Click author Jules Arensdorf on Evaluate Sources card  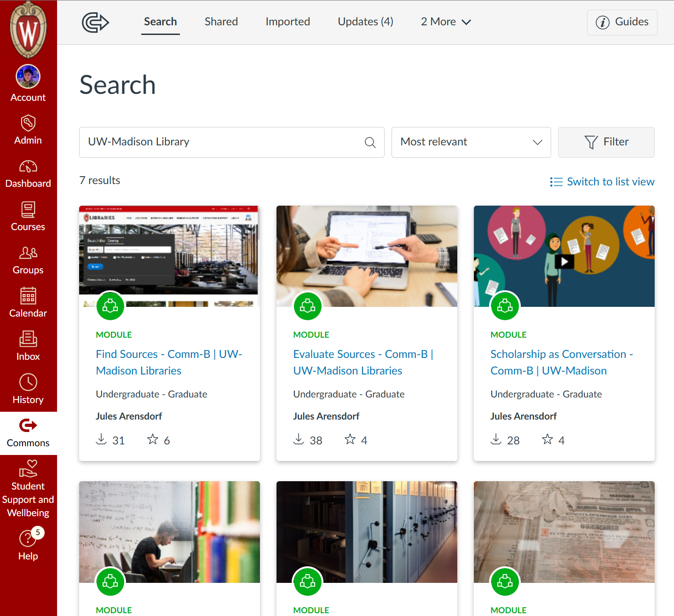pyautogui.click(x=326, y=416)
